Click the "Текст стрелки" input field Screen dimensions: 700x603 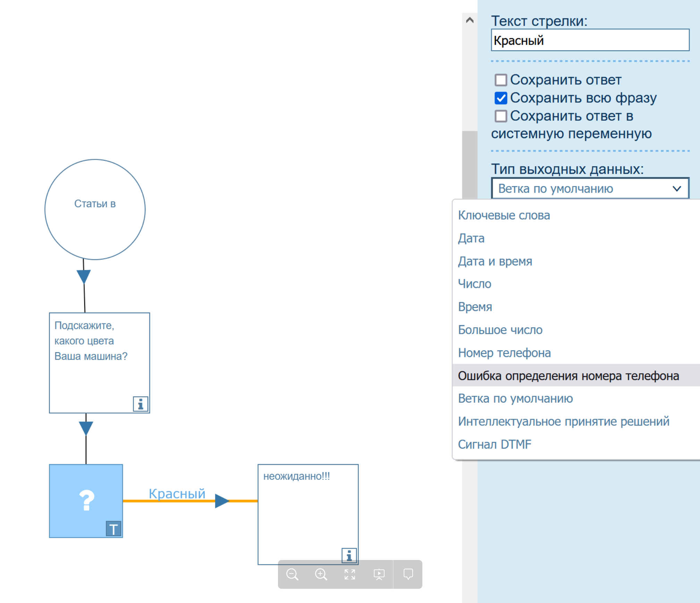click(590, 40)
